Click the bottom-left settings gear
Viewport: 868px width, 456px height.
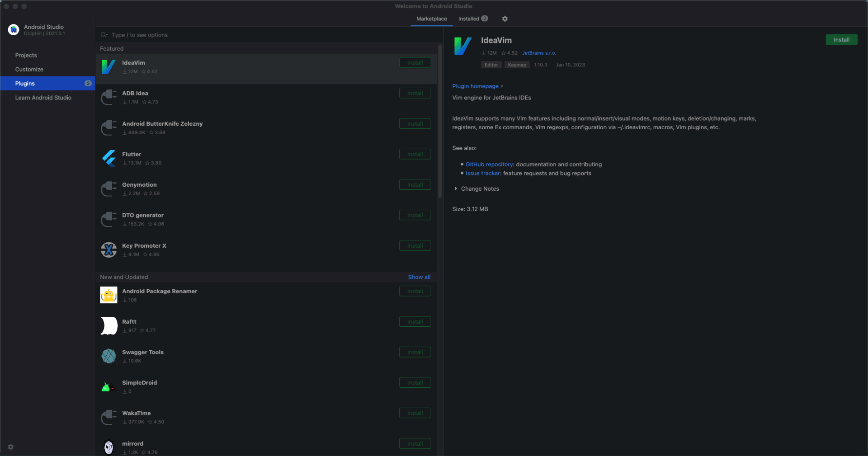[x=11, y=447]
